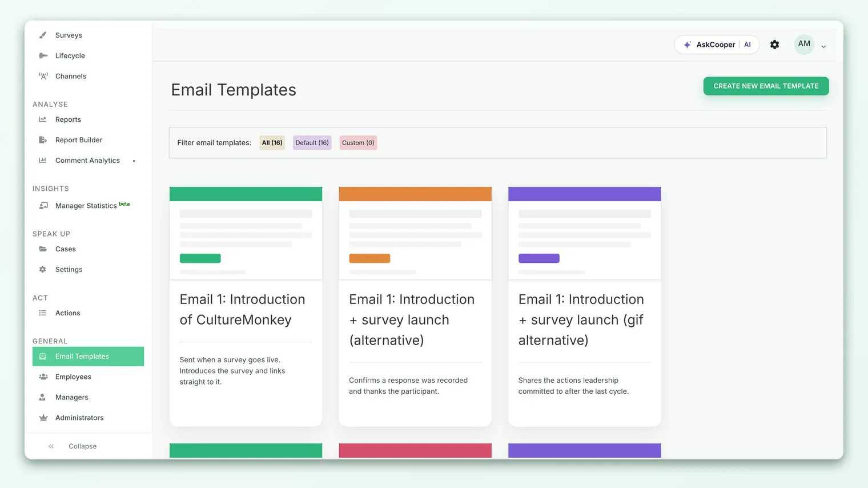Open the Managers menu item
Screen dimensions: 868x488
click(72, 398)
